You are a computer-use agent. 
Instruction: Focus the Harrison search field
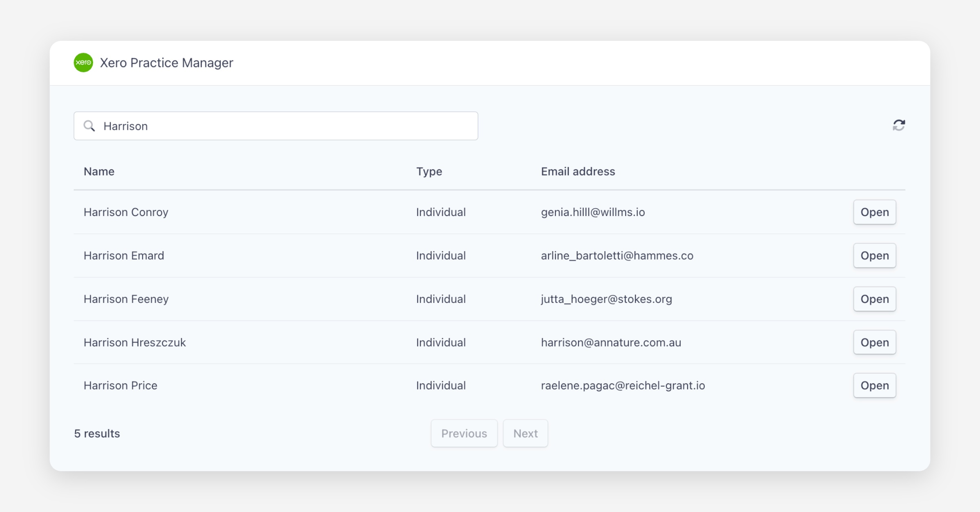[x=286, y=126]
